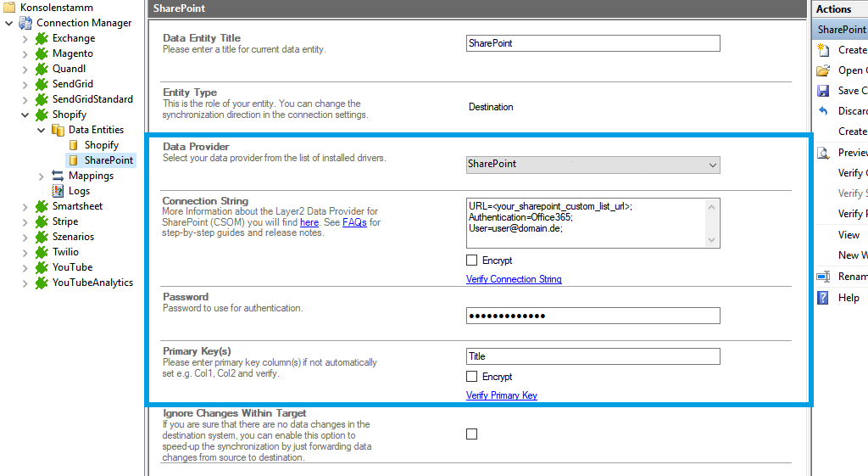This screenshot has height=476, width=868.
Task: Click the YouTubeAnalytics connection icon
Action: (42, 283)
